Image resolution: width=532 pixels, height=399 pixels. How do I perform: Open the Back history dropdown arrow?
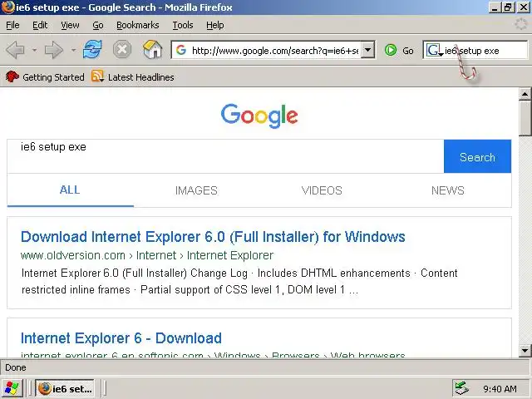[34, 50]
